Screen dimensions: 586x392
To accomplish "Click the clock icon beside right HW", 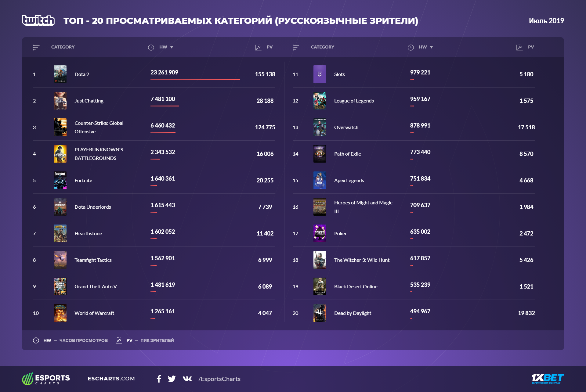I will coord(411,47).
